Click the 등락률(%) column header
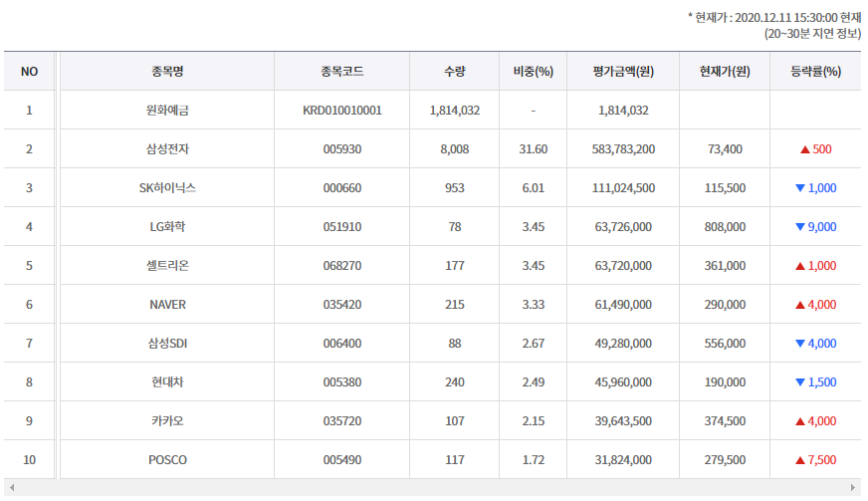868x501 pixels. click(815, 72)
